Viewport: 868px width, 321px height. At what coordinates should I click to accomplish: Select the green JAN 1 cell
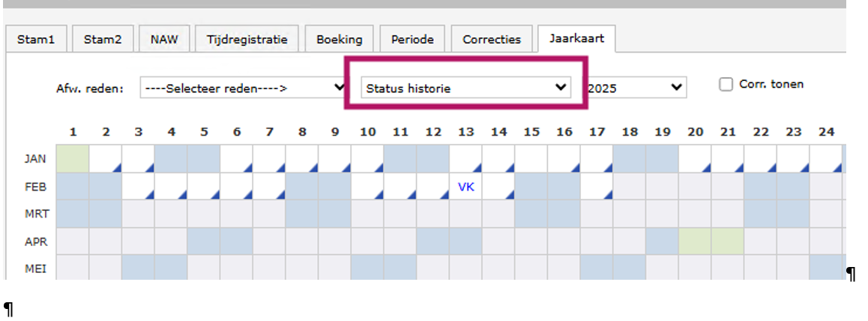point(73,160)
